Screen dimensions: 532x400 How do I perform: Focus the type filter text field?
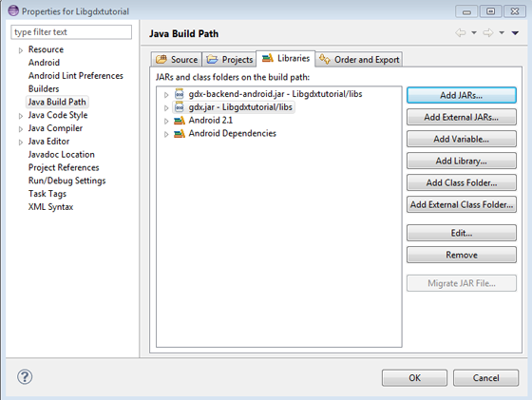(71, 32)
